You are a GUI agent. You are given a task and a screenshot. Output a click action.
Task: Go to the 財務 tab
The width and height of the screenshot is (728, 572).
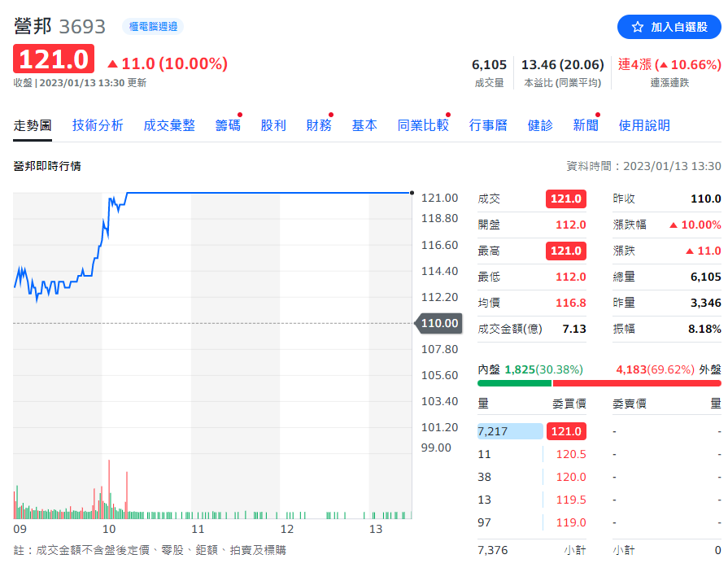coord(319,125)
